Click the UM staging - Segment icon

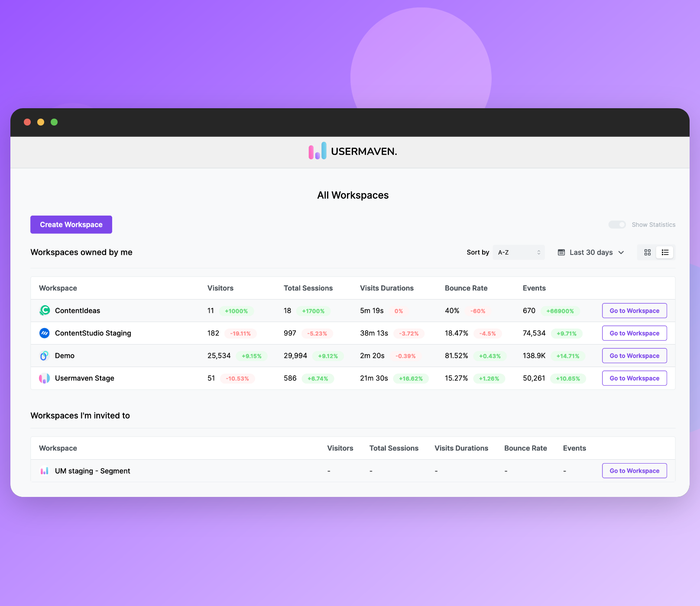(45, 471)
